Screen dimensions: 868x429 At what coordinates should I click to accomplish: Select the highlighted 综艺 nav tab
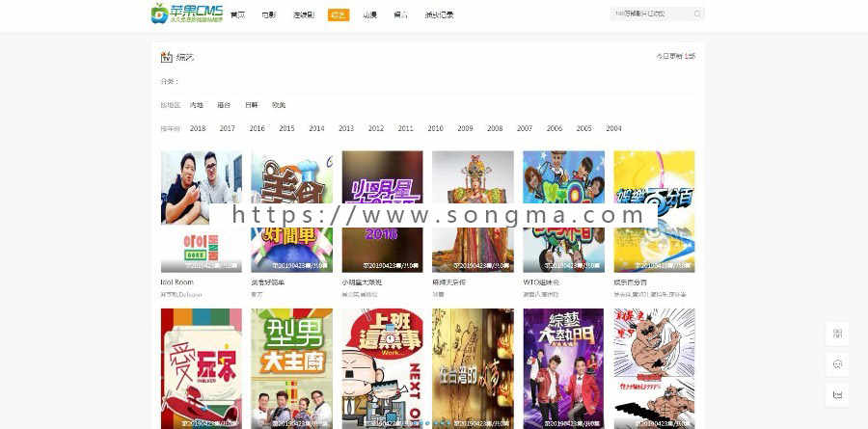339,15
